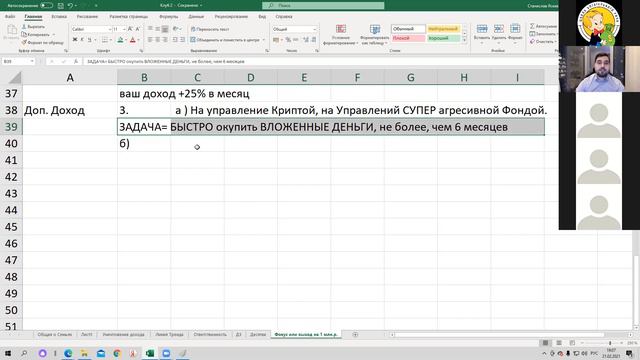Open the Calibri font name dropdown
Image resolution: width=640 pixels, height=360 pixels.
click(x=110, y=29)
